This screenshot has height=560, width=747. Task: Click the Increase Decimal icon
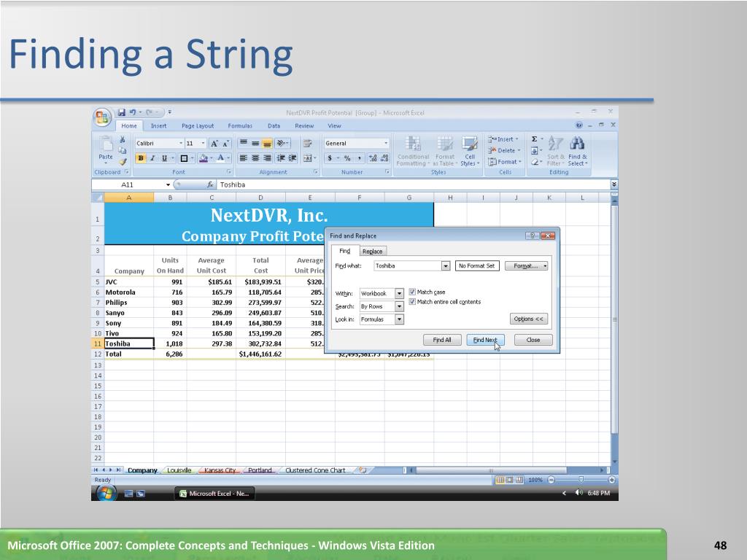tap(373, 158)
